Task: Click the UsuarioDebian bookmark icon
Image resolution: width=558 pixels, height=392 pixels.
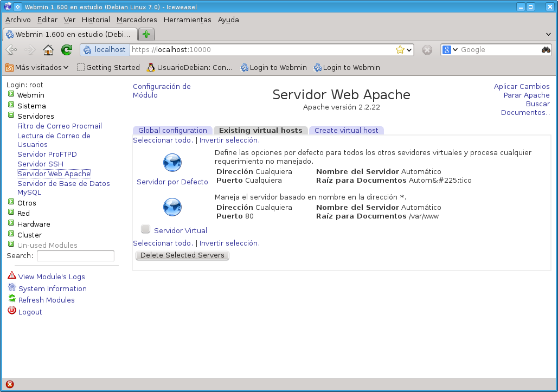Action: tap(150, 67)
